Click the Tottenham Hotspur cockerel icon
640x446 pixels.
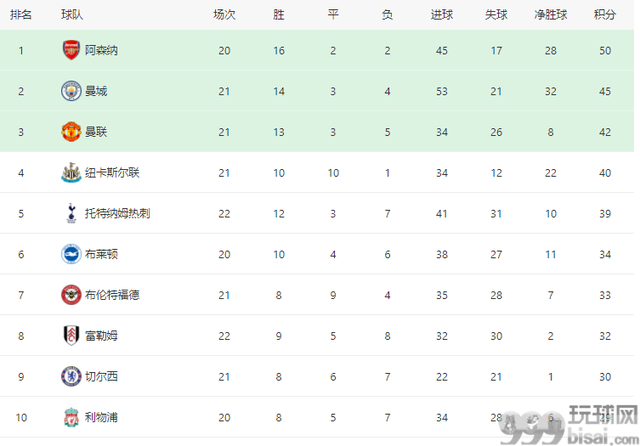tap(71, 213)
